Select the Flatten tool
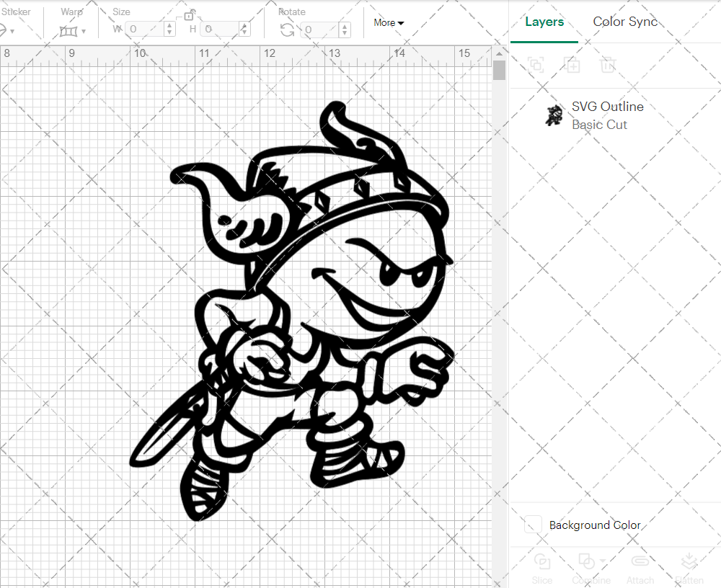This screenshot has width=721, height=588. pyautogui.click(x=689, y=561)
